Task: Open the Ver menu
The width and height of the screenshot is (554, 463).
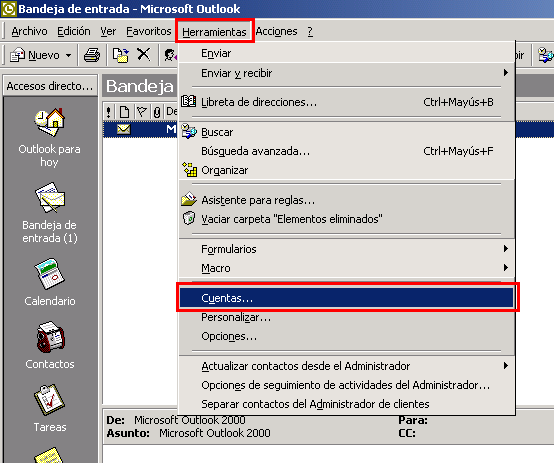Action: (x=108, y=31)
